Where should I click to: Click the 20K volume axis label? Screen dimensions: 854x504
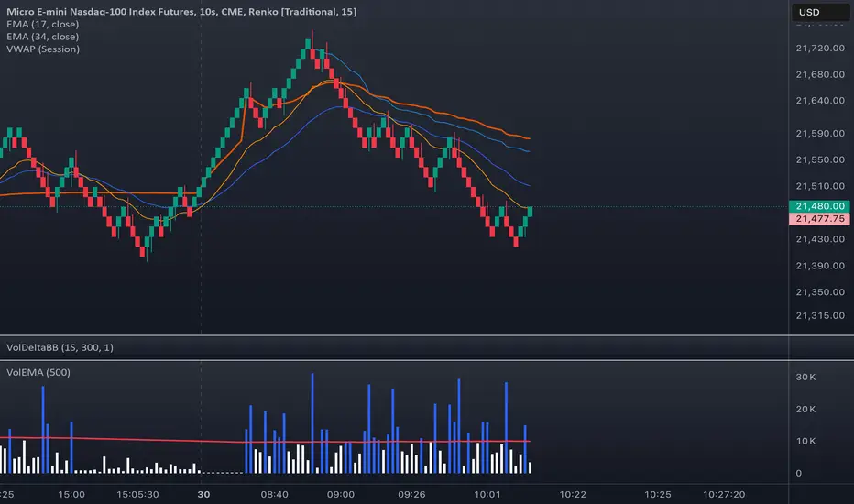(805, 410)
